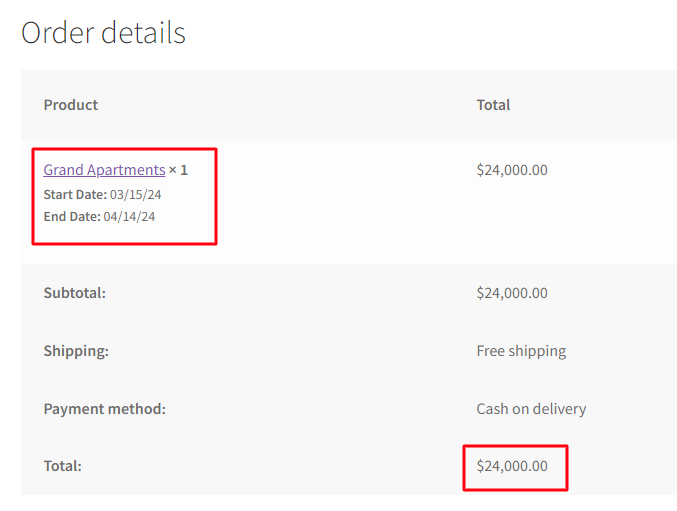Click the highlighted order total $24,000.00

pyautogui.click(x=512, y=466)
